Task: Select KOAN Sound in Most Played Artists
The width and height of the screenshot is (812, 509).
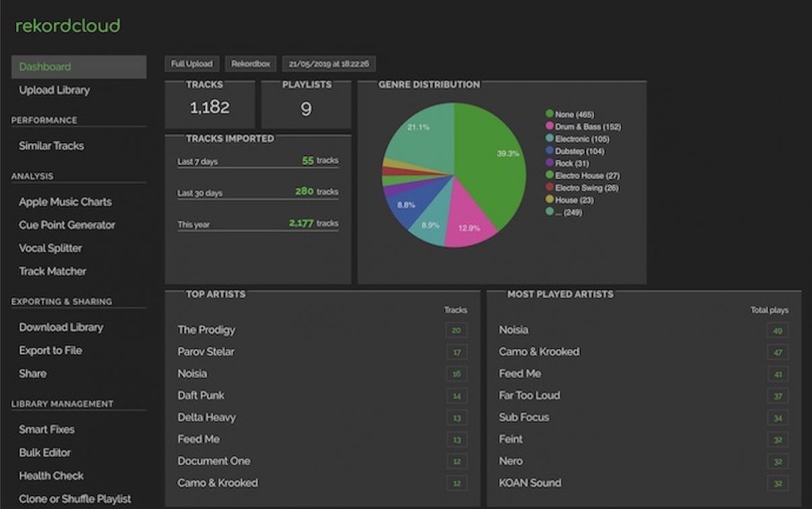Action: pos(529,483)
